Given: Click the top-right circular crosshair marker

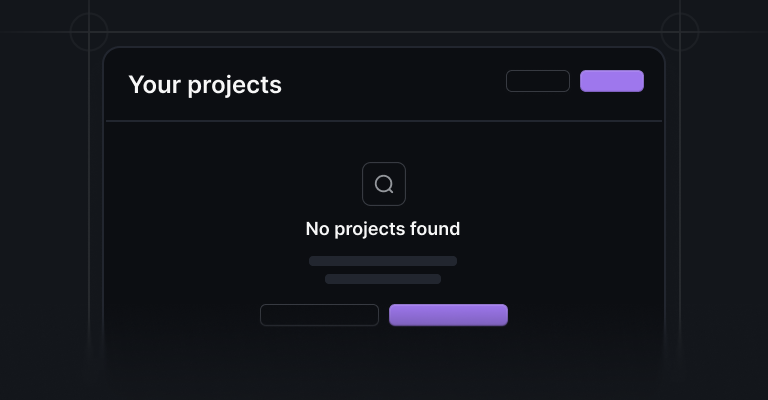Looking at the screenshot, I should click(x=680, y=32).
